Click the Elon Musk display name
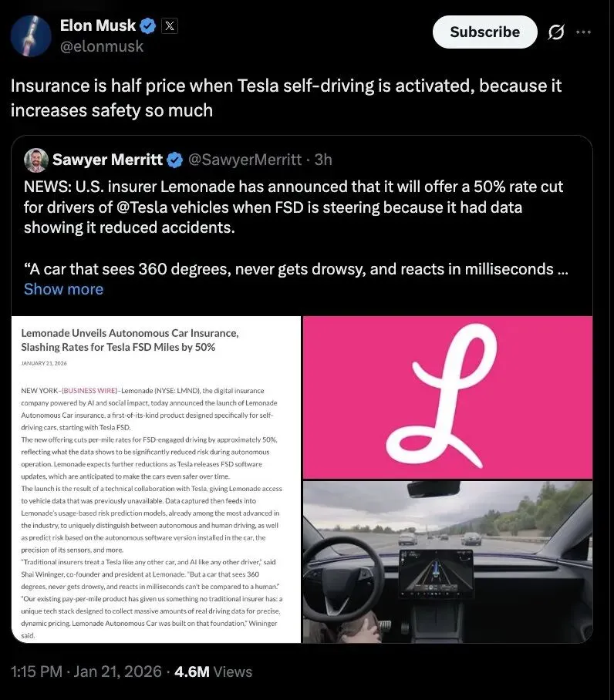Screen dimensions: 614x700 click(98, 26)
